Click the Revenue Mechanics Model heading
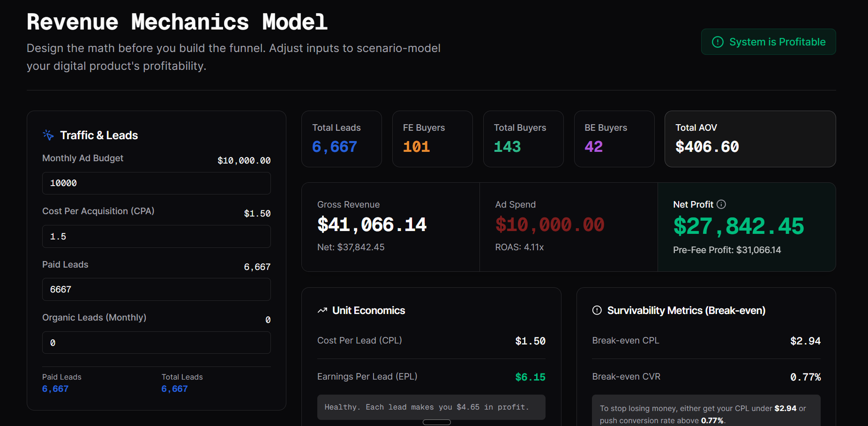868x426 pixels. 177,22
